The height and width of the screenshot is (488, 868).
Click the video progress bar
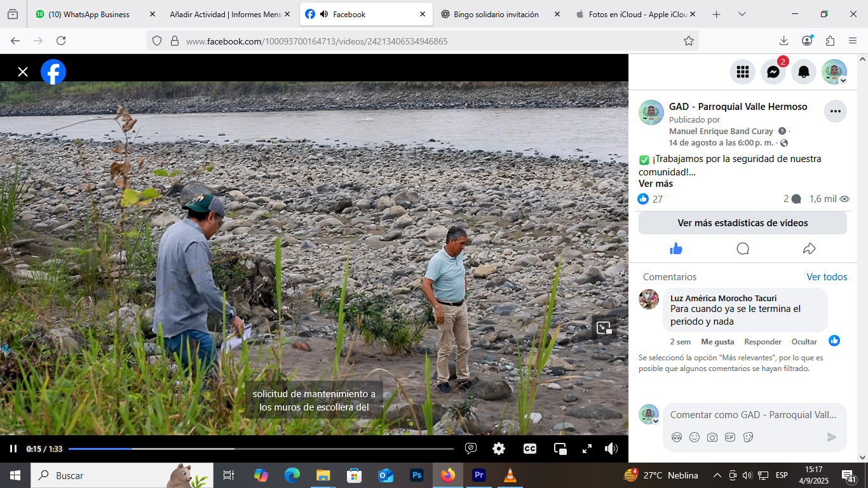[261, 449]
